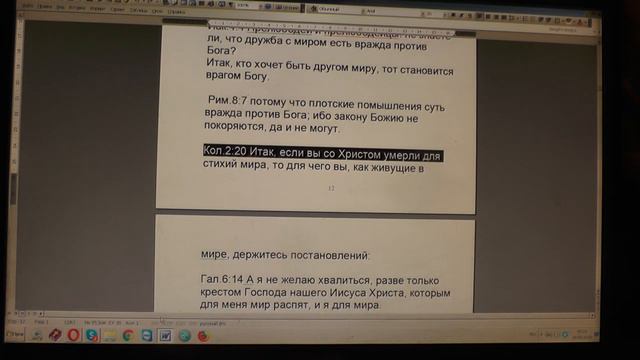Image resolution: width=640 pixels, height=360 pixels.
Task: Click the line "для меня мир распят, и я для мира."
Action: point(290,305)
